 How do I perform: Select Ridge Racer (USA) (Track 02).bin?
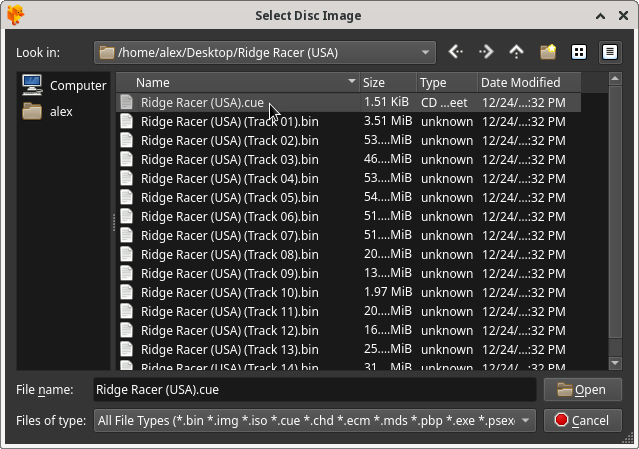(230, 141)
